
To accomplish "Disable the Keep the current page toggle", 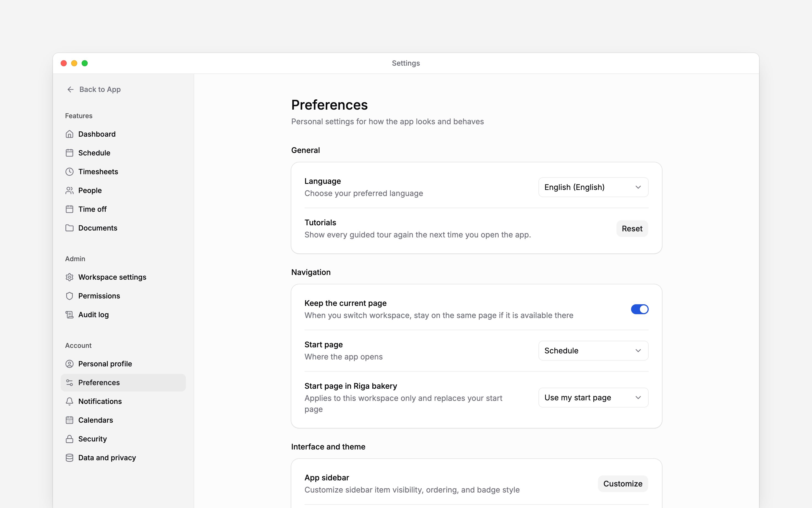I will point(640,309).
